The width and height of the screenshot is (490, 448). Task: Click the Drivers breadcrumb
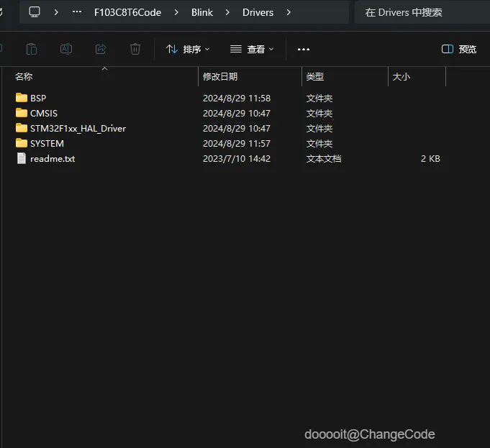pyautogui.click(x=258, y=12)
